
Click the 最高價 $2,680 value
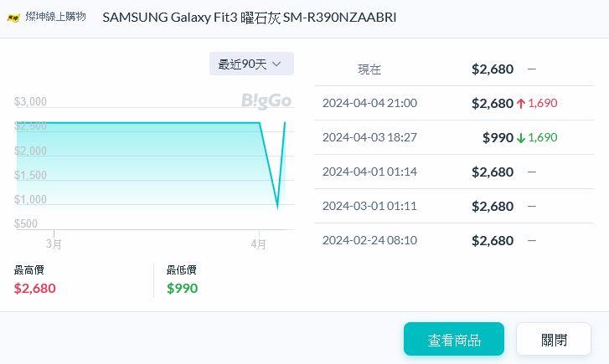[x=35, y=288]
